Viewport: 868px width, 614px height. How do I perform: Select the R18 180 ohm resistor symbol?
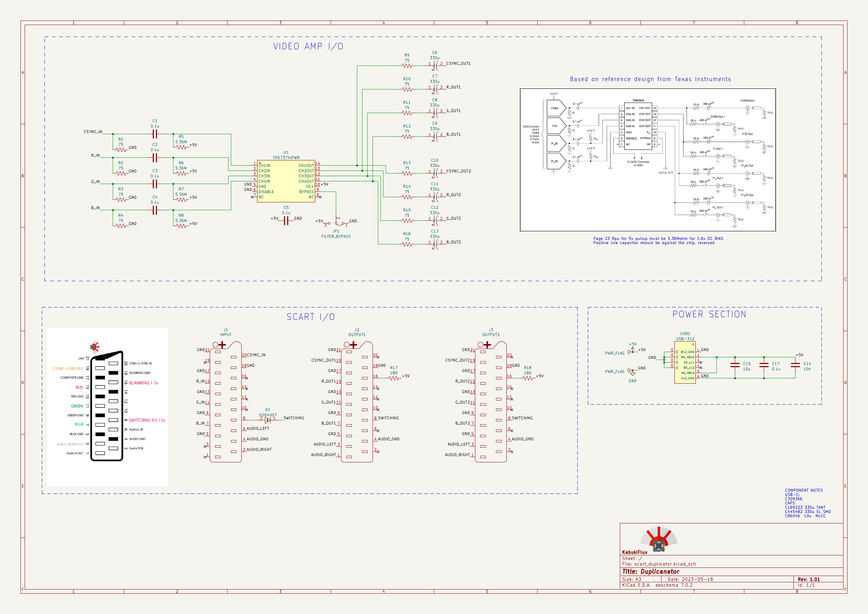tap(528, 378)
